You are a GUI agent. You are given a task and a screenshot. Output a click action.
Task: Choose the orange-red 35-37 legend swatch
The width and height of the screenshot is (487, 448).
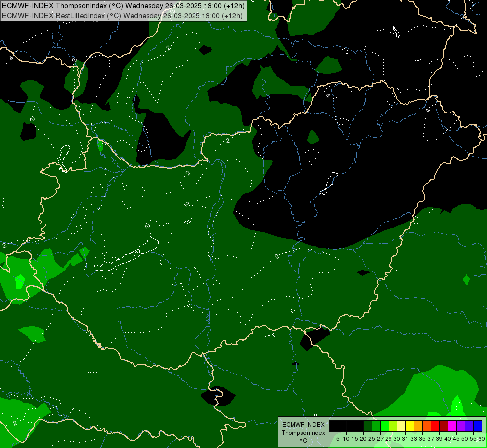pyautogui.click(x=427, y=426)
